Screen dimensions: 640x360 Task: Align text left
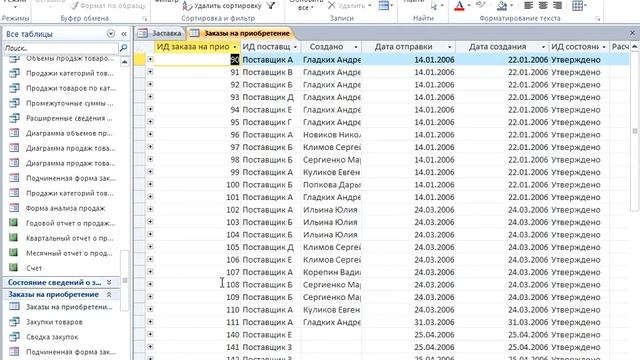point(528,6)
